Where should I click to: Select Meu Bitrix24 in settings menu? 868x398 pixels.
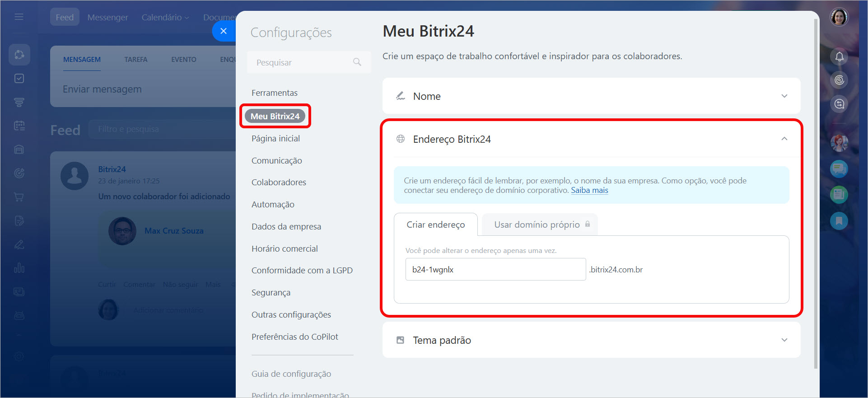(275, 116)
